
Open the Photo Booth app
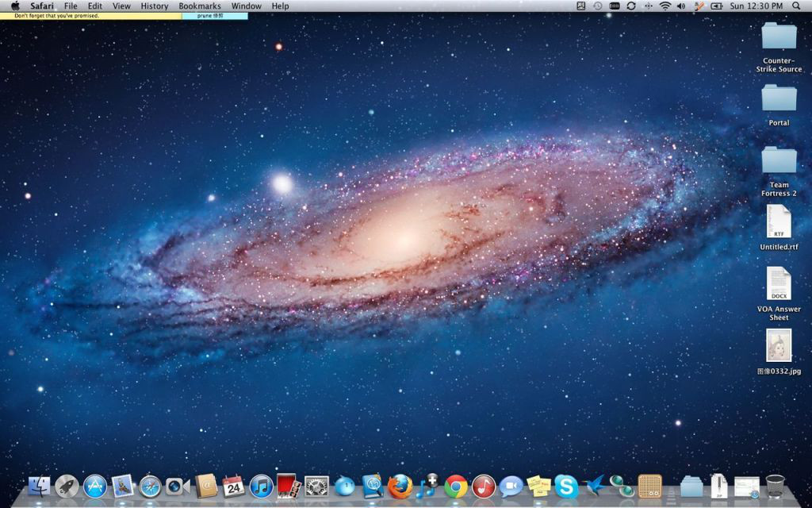pyautogui.click(x=289, y=486)
